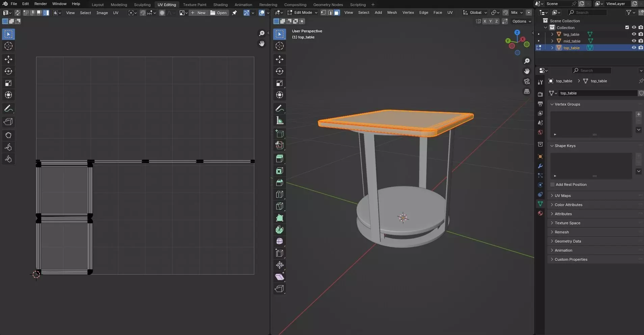This screenshot has width=644, height=335.
Task: Select the Bevel tool
Action: [x=280, y=183]
